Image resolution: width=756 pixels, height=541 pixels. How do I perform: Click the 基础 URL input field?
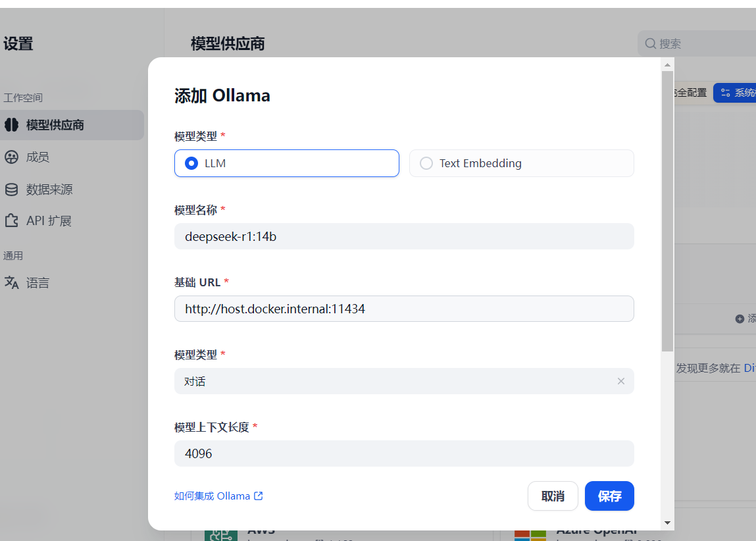pos(404,309)
